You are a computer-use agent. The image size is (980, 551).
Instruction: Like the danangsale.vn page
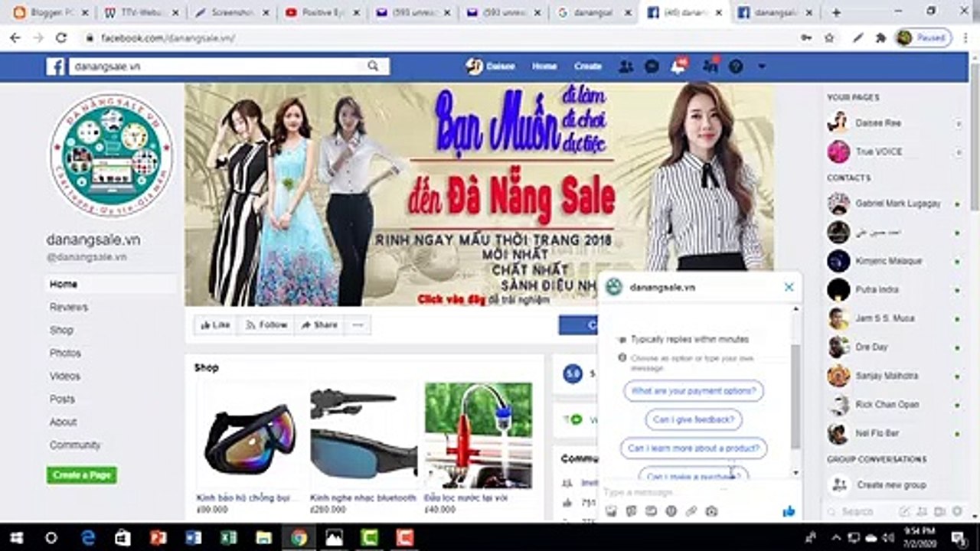click(215, 325)
